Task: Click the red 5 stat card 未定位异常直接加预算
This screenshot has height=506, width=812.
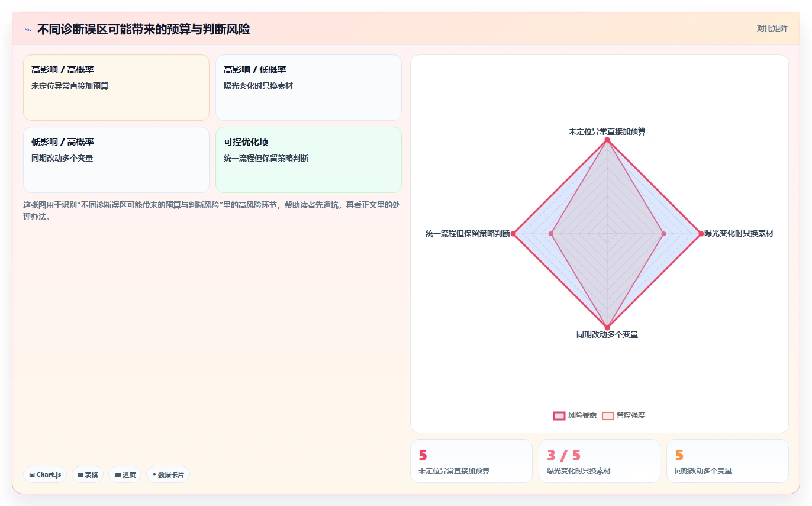Action: point(471,461)
